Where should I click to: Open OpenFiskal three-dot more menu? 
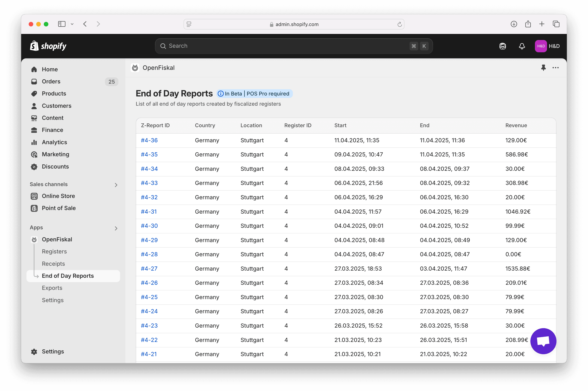(555, 68)
